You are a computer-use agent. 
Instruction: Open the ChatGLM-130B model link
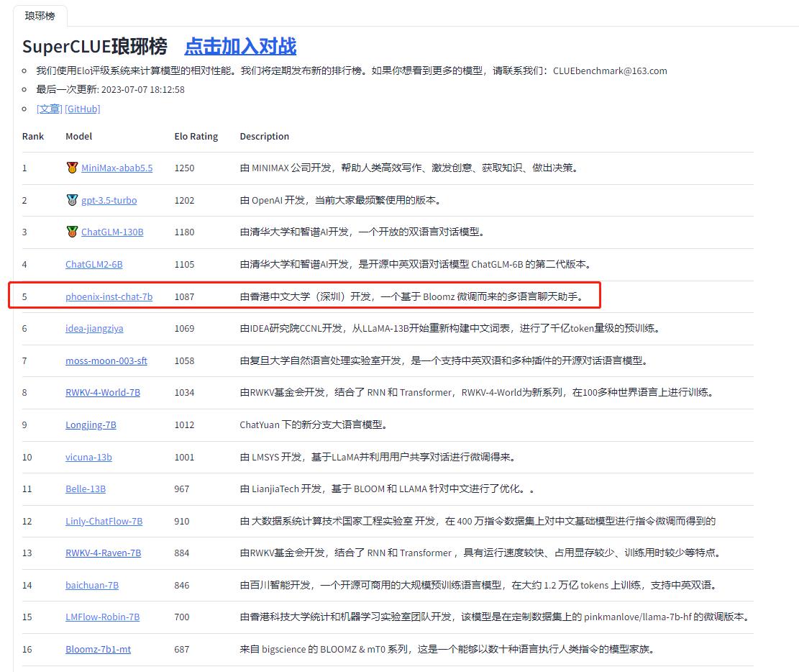pyautogui.click(x=112, y=232)
